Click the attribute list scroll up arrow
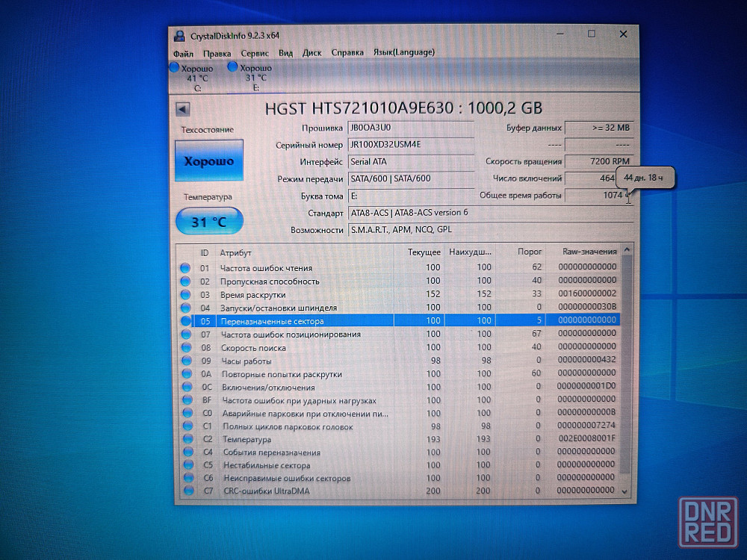Viewport: 747px width, 560px height. (x=627, y=250)
